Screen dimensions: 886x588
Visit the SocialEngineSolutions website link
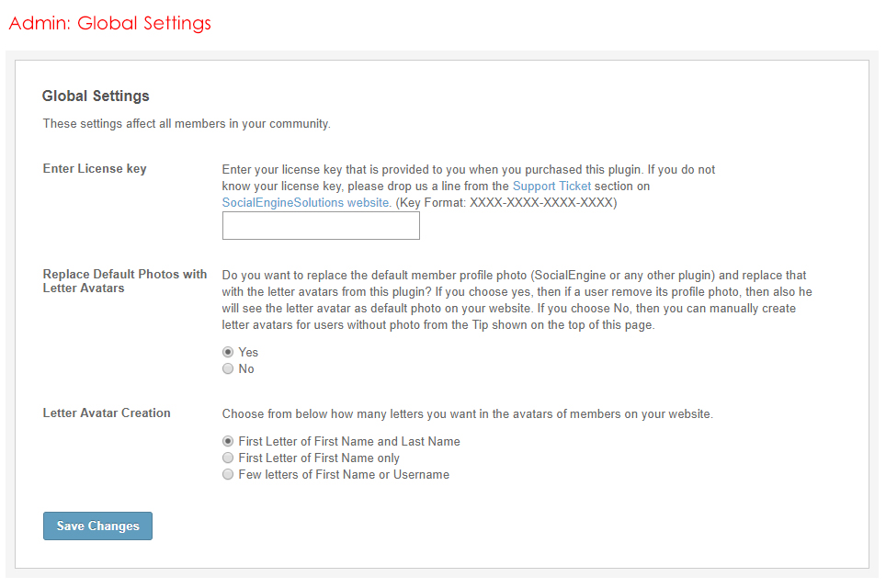pyautogui.click(x=306, y=203)
